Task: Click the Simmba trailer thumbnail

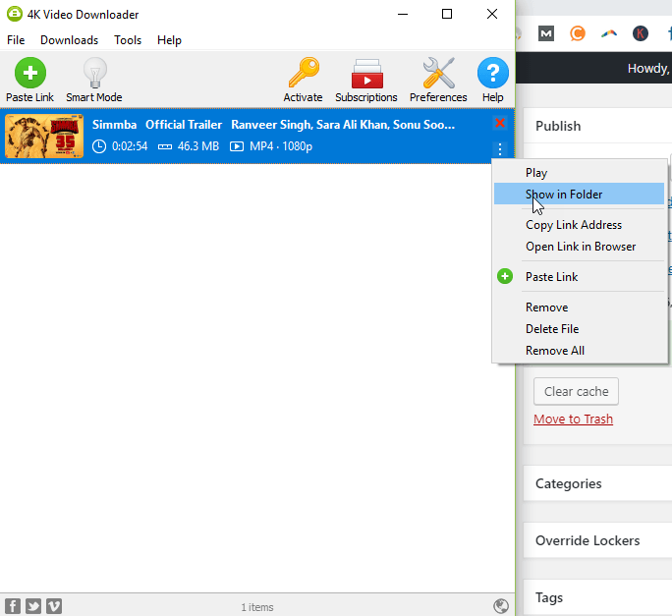Action: point(44,136)
